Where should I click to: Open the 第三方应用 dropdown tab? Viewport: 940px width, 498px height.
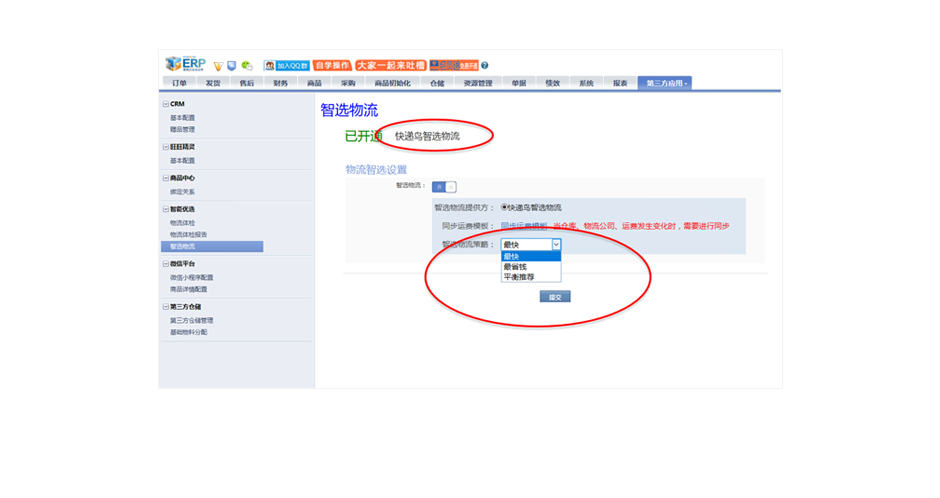pos(665,83)
